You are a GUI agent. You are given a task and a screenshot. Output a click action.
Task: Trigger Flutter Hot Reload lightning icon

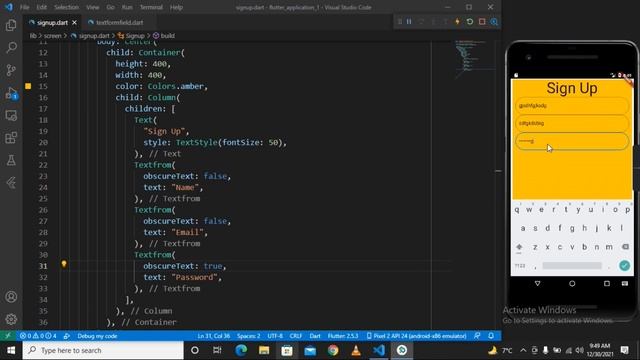tap(458, 22)
